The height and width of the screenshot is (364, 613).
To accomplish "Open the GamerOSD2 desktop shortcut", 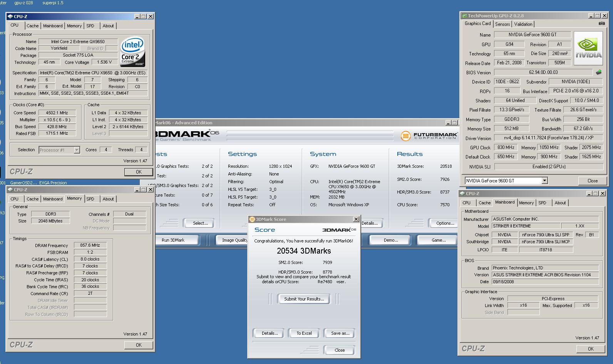I will pos(23,183).
